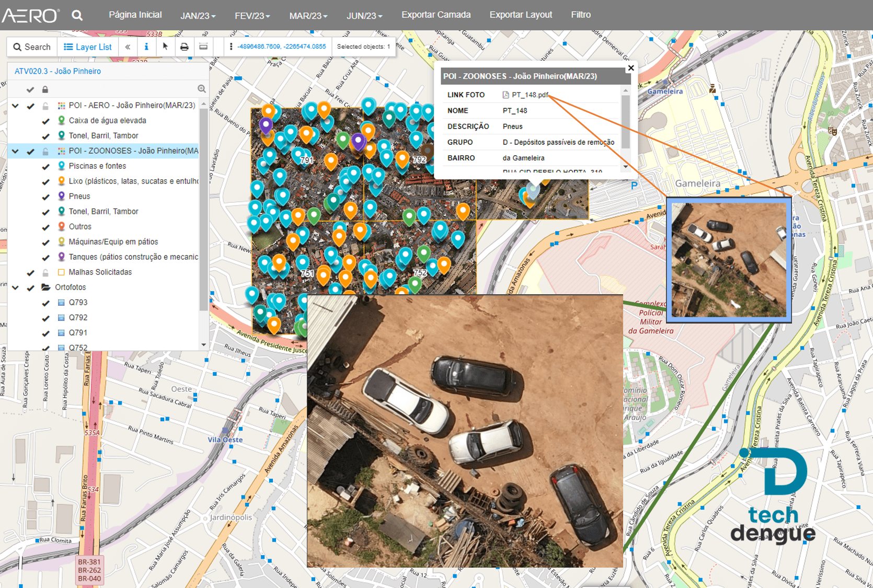This screenshot has height=588, width=873.
Task: Uncheck the Piscinas e fontes layer
Action: [x=45, y=166]
